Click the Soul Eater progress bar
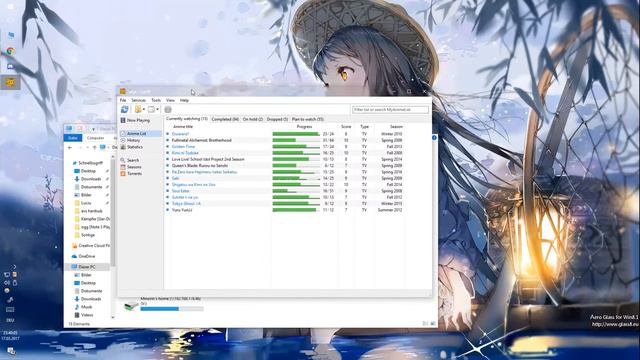This screenshot has height=360, width=640. 296,191
